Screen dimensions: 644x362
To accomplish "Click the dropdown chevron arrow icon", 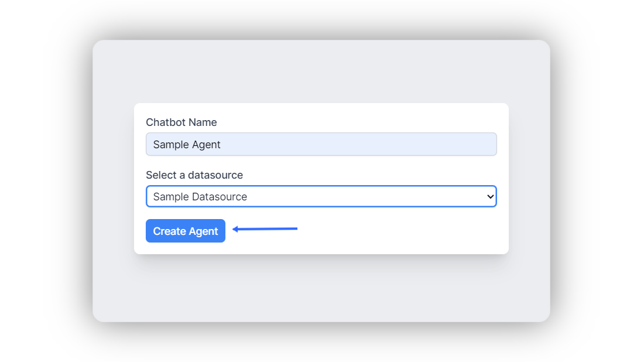I will click(x=491, y=197).
